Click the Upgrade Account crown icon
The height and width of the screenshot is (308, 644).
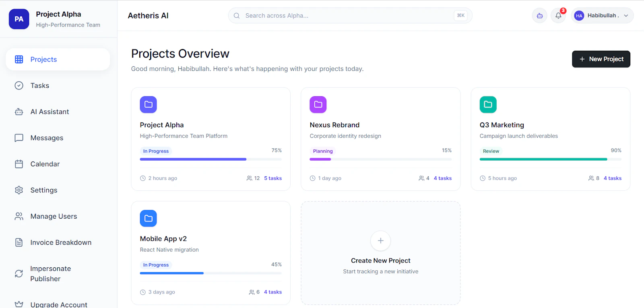pyautogui.click(x=19, y=304)
